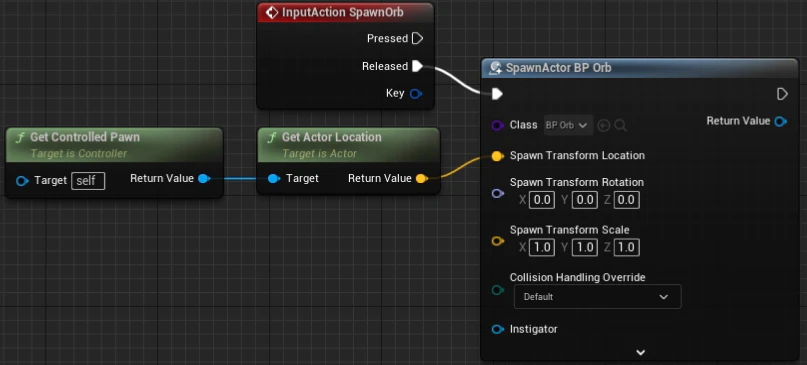The width and height of the screenshot is (807, 365).
Task: Click the Target is Actor subtitle text
Action: (319, 153)
